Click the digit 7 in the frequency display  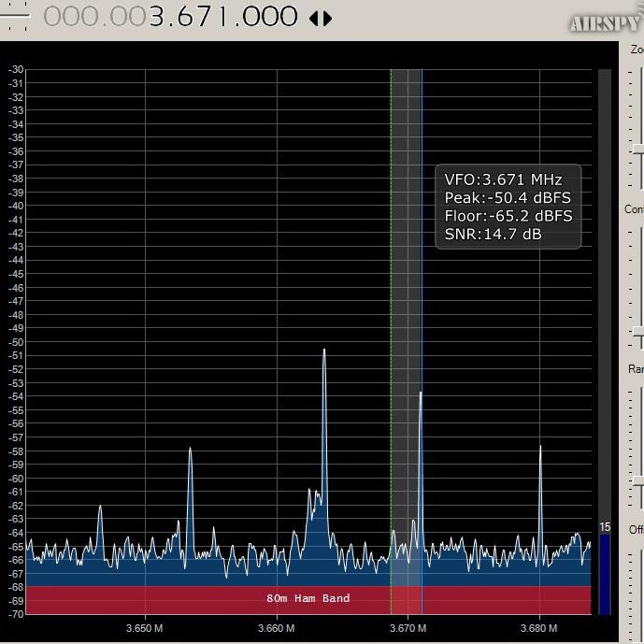(206, 17)
